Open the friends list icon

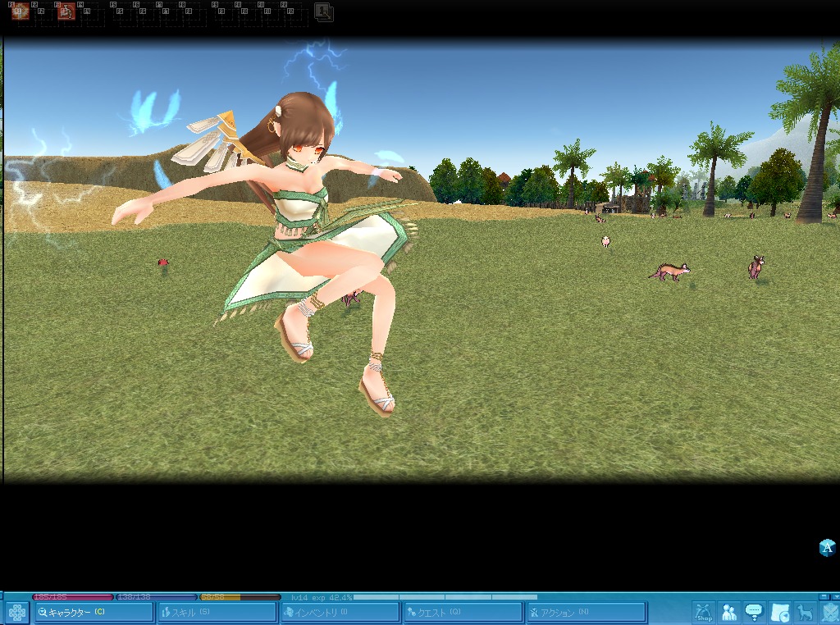pos(728,612)
